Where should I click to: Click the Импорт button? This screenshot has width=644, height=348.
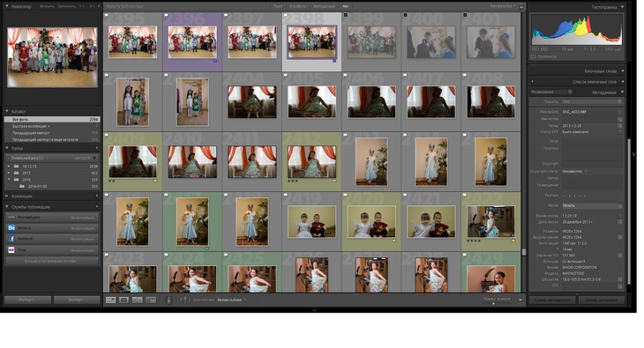(x=27, y=300)
